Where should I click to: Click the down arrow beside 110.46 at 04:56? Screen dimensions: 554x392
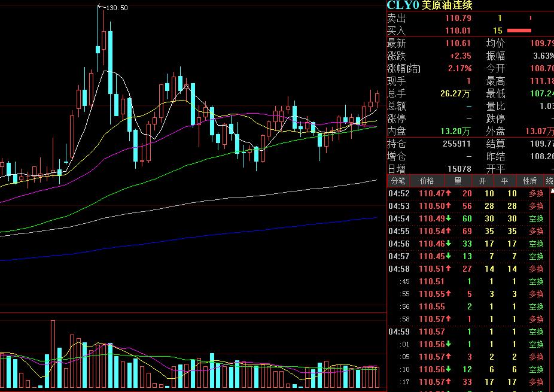(448, 244)
